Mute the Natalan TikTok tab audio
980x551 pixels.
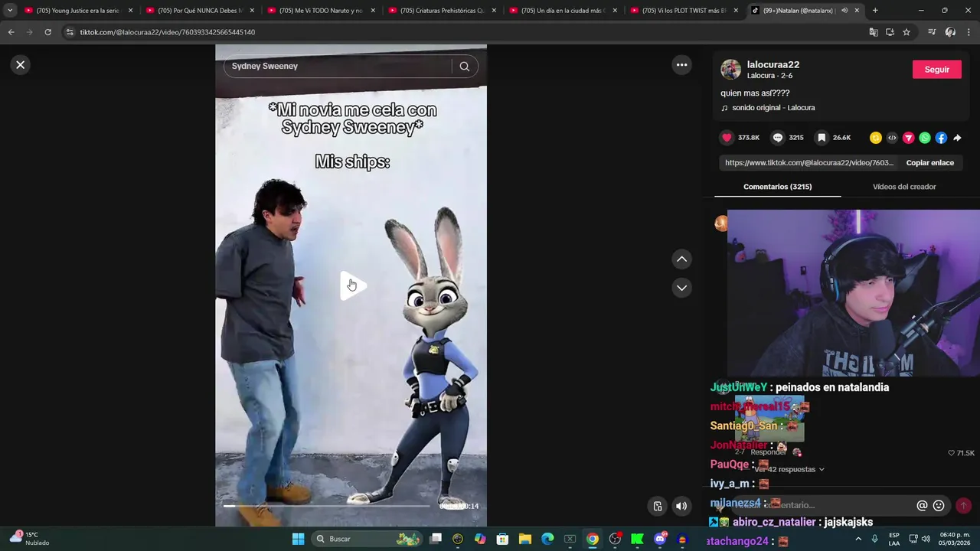844,11
